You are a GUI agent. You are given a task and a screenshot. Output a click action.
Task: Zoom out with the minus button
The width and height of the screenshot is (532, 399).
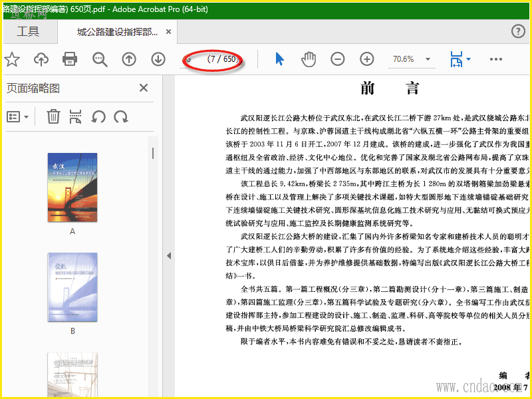338,59
